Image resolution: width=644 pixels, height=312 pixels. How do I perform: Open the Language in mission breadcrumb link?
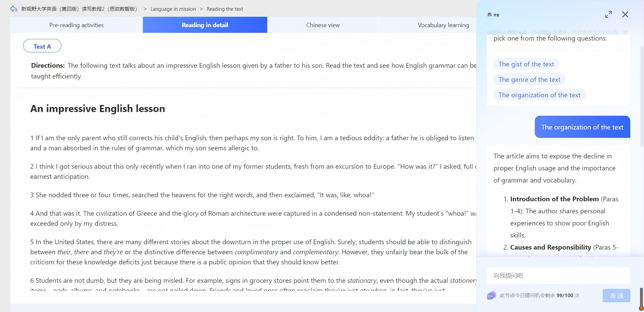173,9
